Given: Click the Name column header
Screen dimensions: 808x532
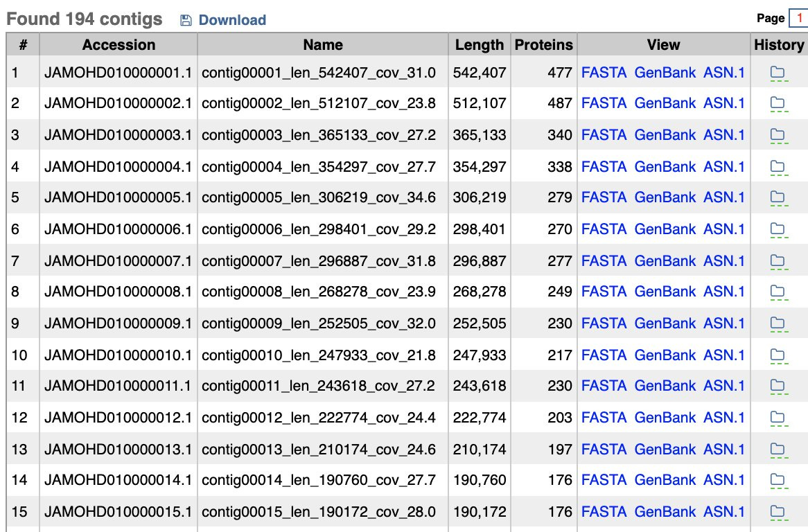Looking at the screenshot, I should pyautogui.click(x=323, y=45).
